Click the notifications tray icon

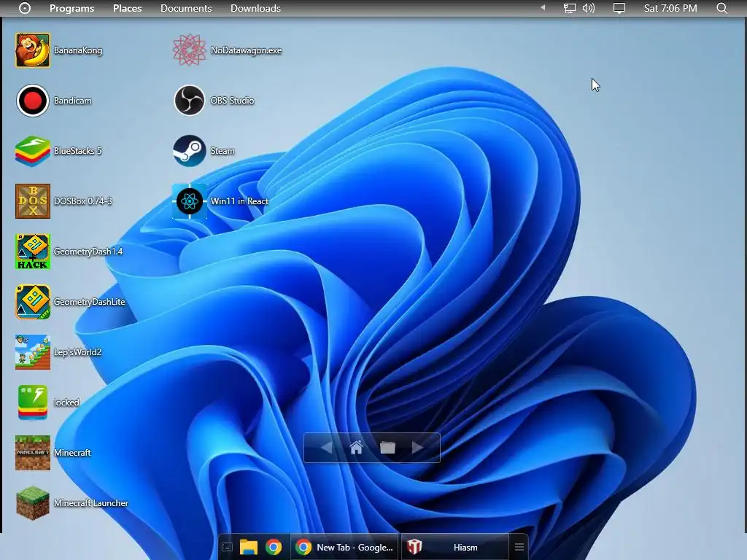(x=619, y=8)
